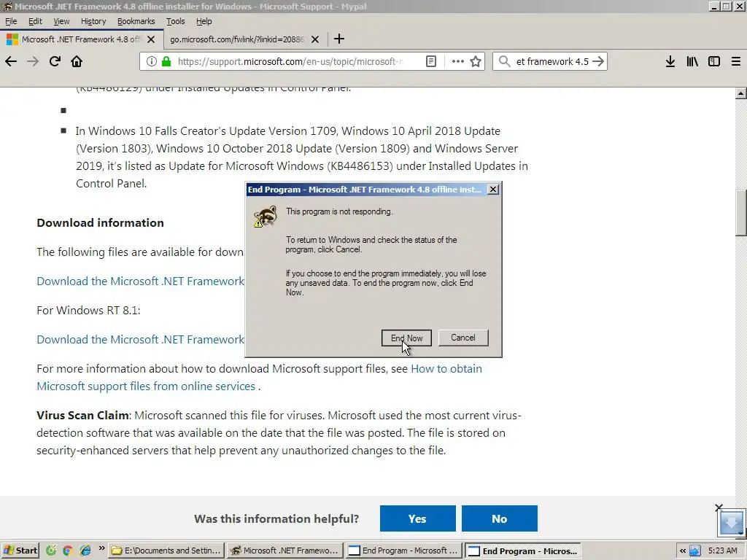
Task: Answer No to helpful question
Action: click(499, 518)
